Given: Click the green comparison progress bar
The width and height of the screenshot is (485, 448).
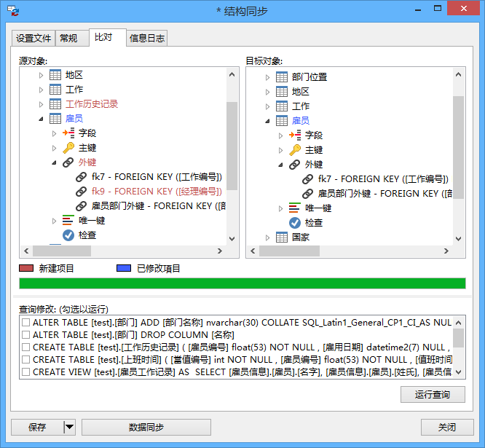Looking at the screenshot, I should pos(242,283).
